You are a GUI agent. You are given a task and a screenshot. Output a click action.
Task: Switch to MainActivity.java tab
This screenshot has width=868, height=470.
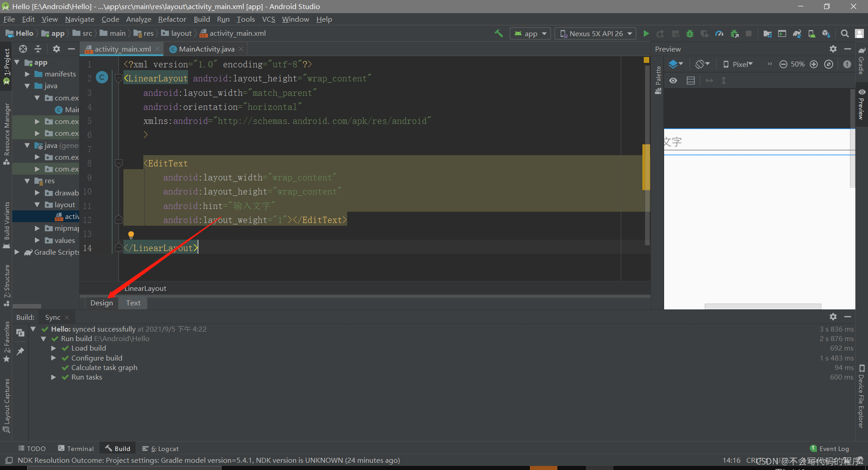coord(206,49)
